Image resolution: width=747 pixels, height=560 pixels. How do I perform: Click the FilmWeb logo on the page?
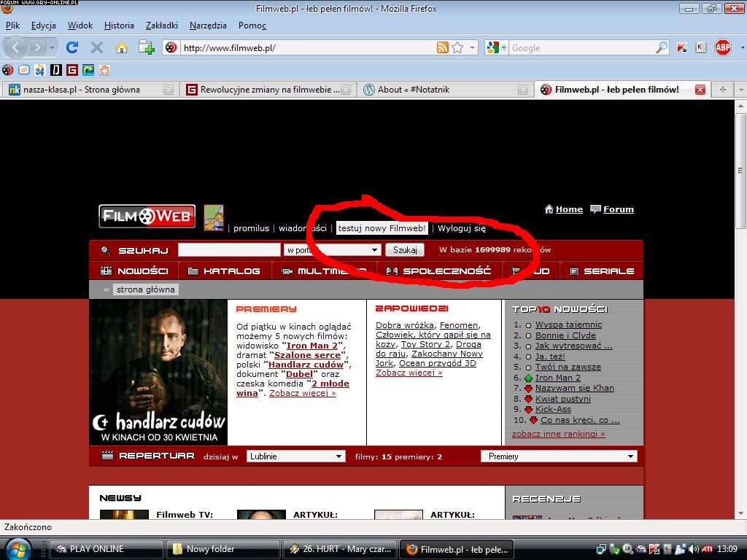point(147,216)
